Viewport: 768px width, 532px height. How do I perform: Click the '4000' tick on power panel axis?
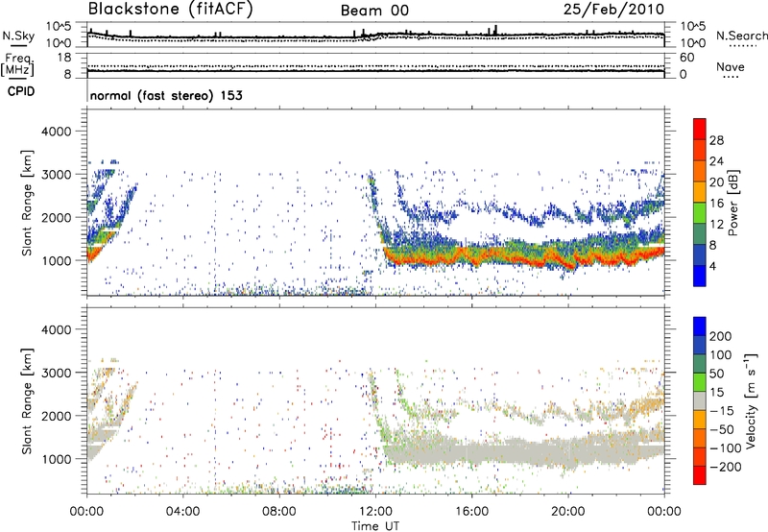57,132
